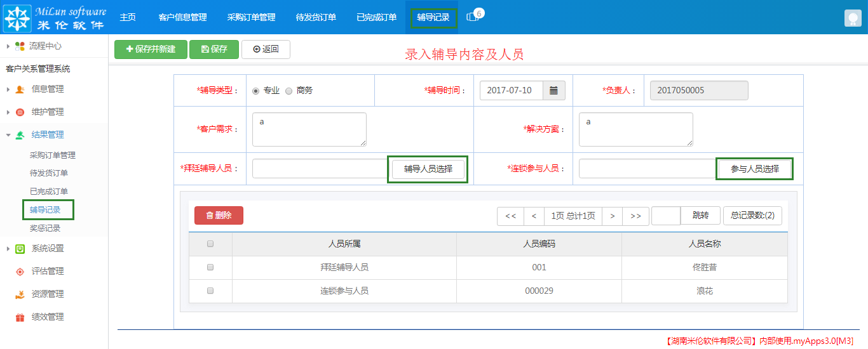The image size is (868, 349).
Task: Select the 商务 radio button
Action: (x=288, y=91)
